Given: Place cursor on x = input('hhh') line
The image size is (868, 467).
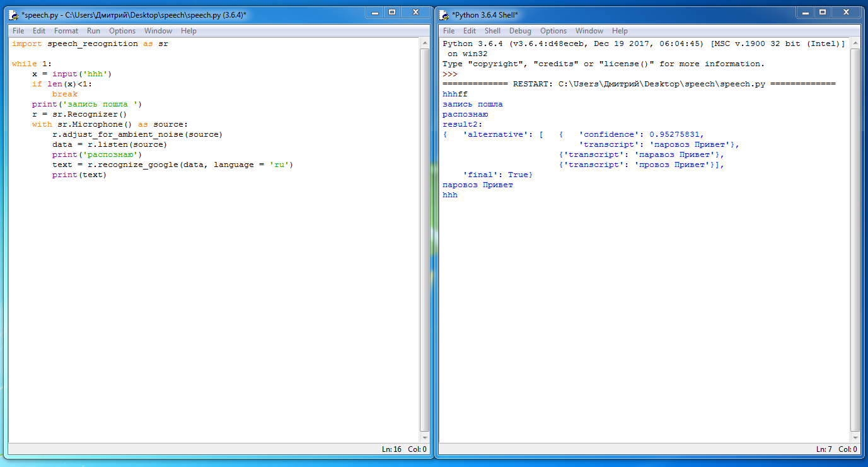Looking at the screenshot, I should [72, 74].
